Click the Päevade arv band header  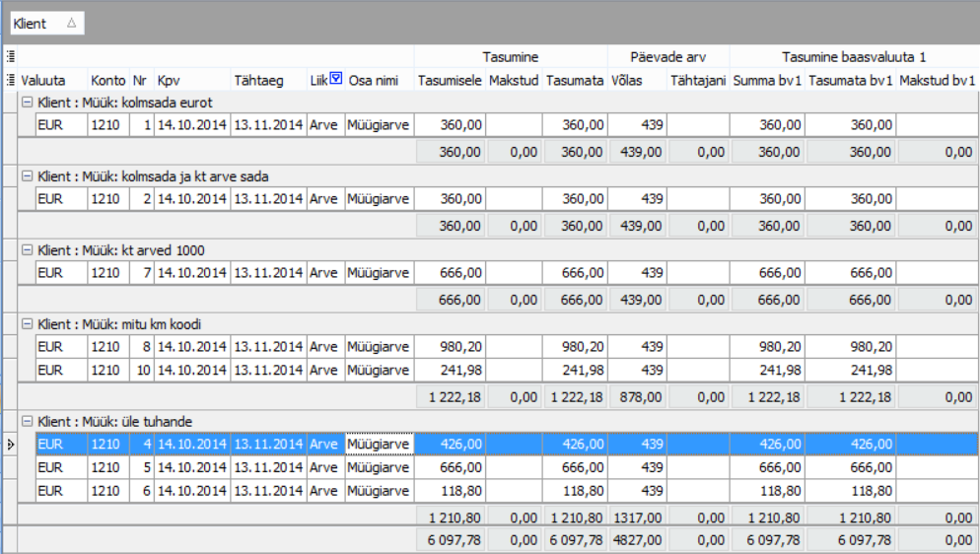[668, 57]
